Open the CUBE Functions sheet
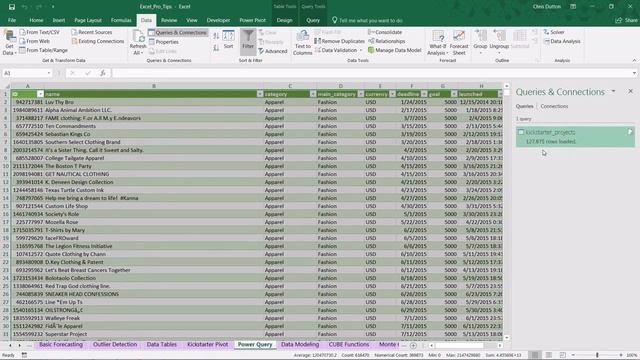Image resolution: width=640 pixels, height=360 pixels. (349, 344)
